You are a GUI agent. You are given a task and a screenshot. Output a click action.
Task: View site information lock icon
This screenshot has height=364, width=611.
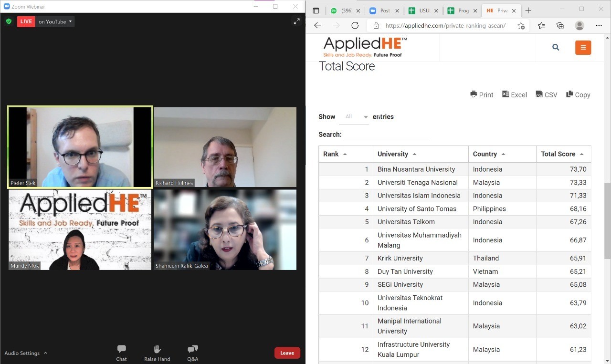(376, 26)
